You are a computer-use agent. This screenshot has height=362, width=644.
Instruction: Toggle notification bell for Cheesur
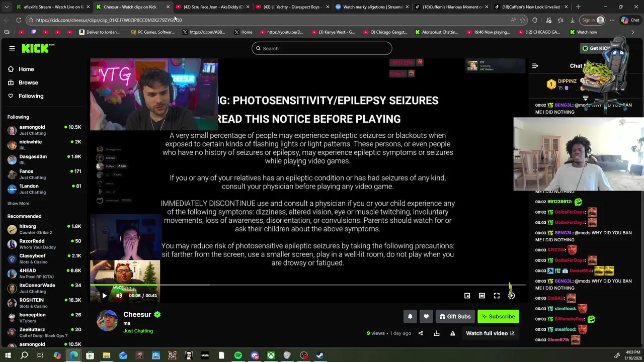[x=410, y=316]
